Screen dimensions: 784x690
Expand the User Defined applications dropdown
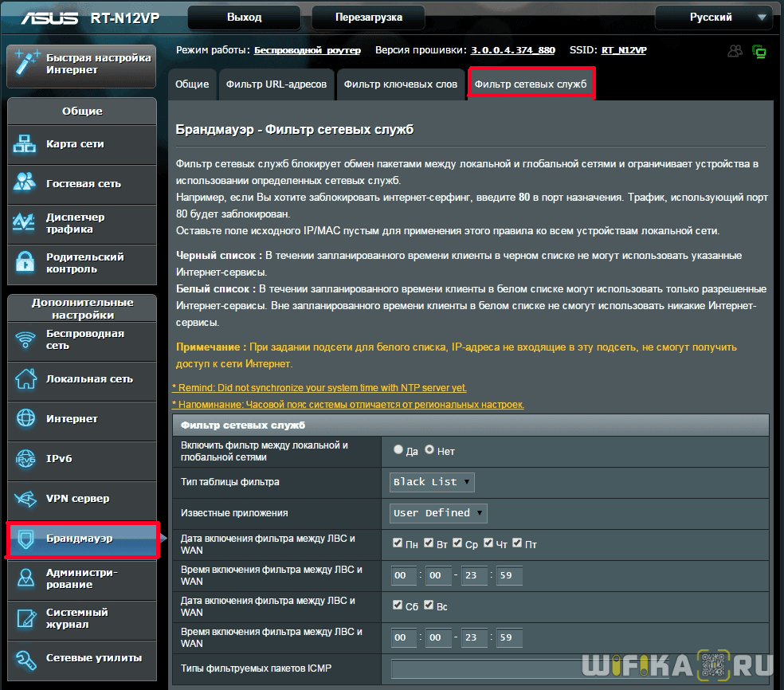[438, 513]
